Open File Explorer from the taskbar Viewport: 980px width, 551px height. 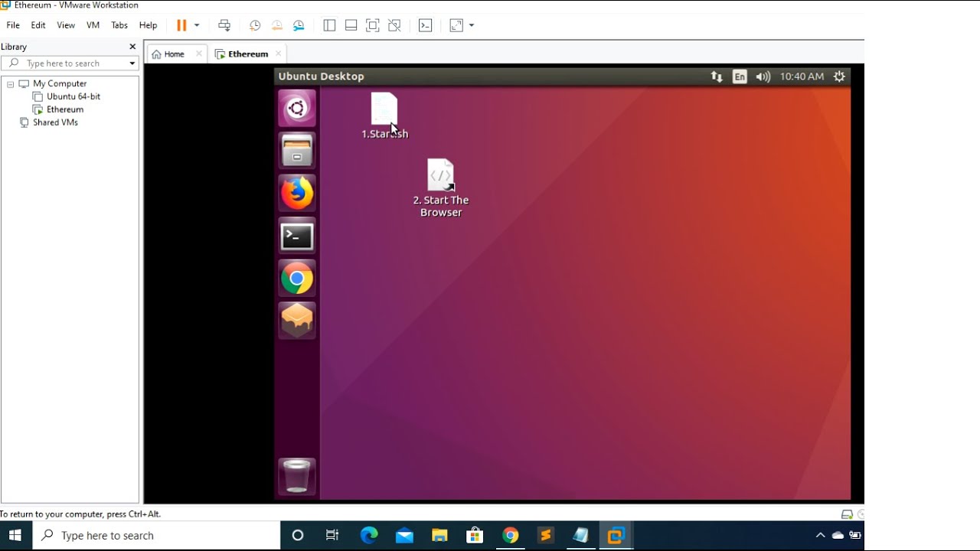(439, 536)
